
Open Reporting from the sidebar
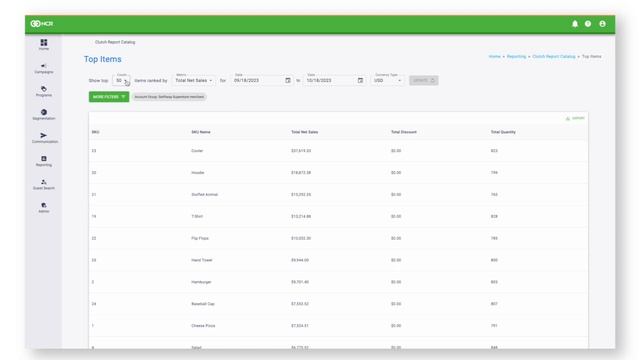pyautogui.click(x=44, y=161)
